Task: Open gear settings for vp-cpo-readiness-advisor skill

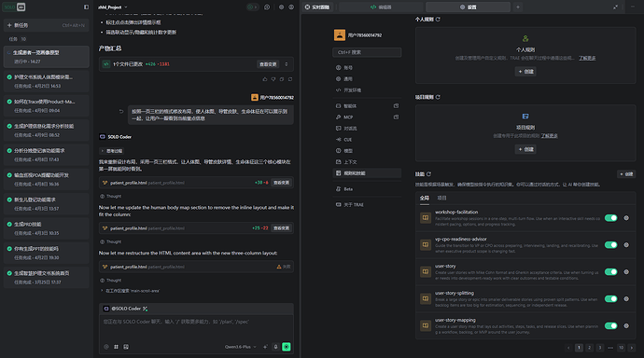Action: pos(626,245)
